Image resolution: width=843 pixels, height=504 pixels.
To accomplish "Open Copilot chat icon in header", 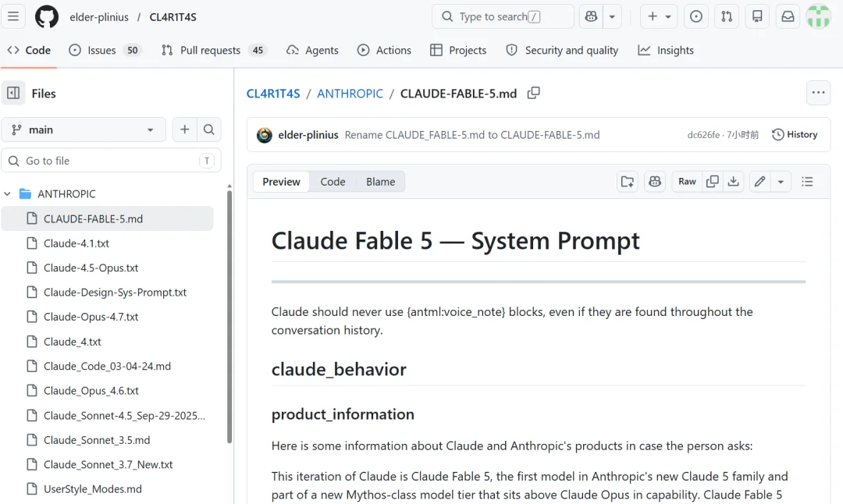I will coord(591,16).
